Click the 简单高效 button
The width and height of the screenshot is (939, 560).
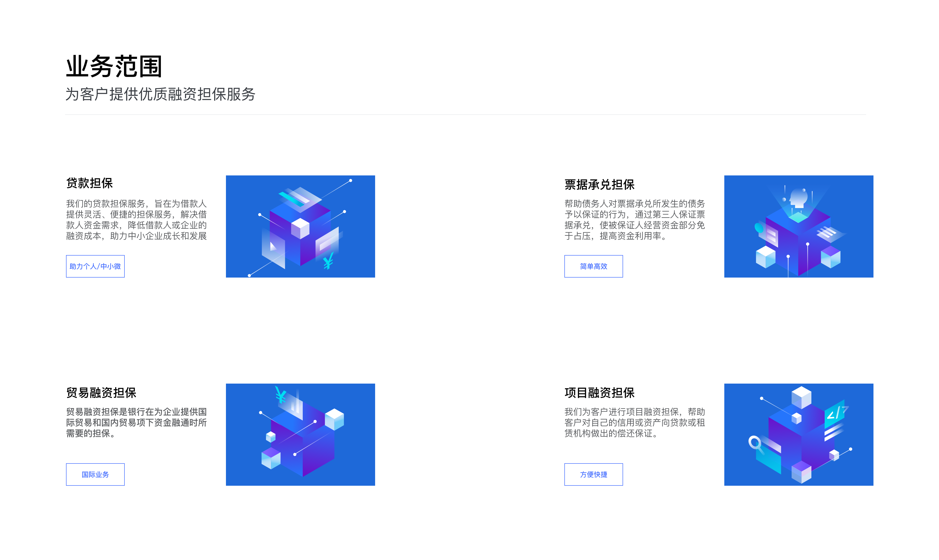point(593,266)
